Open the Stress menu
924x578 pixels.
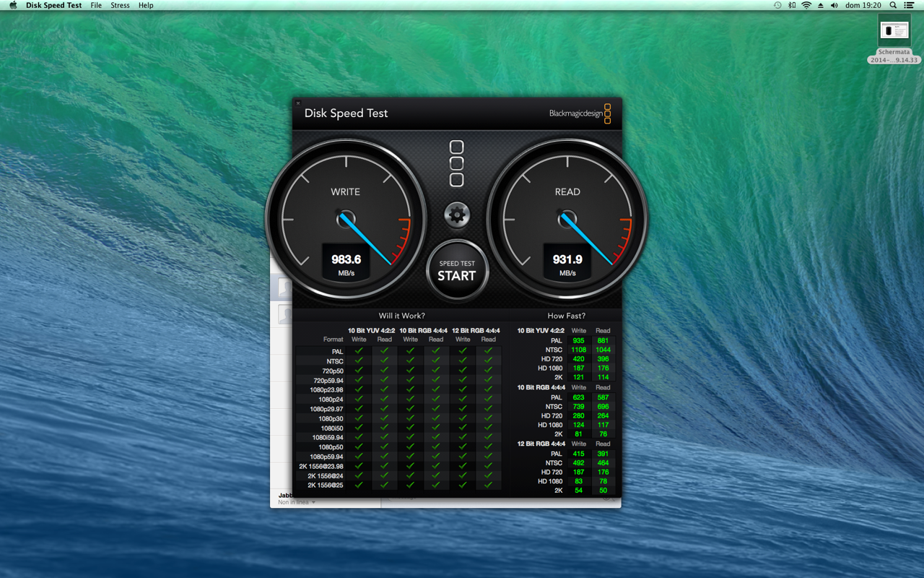point(120,5)
